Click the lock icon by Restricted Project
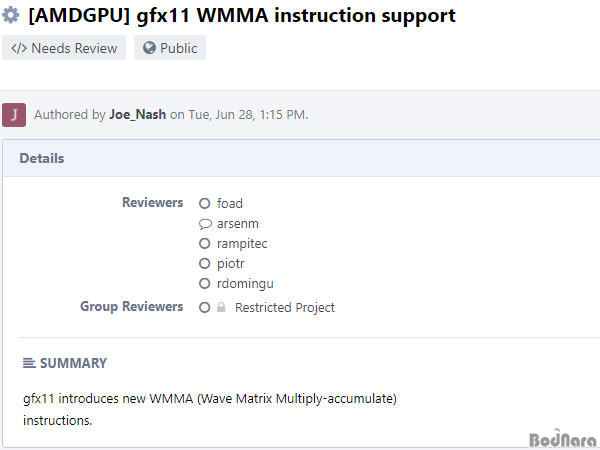 221,307
